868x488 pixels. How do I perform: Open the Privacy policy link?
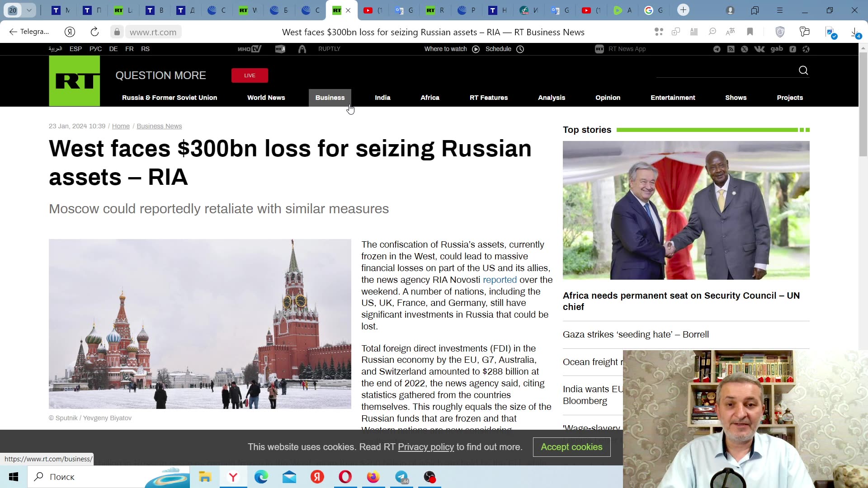click(425, 447)
